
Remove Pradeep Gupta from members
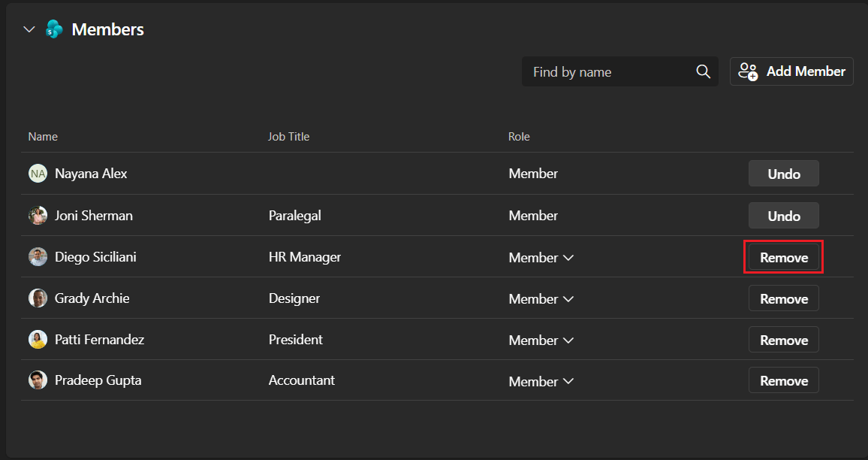click(783, 380)
